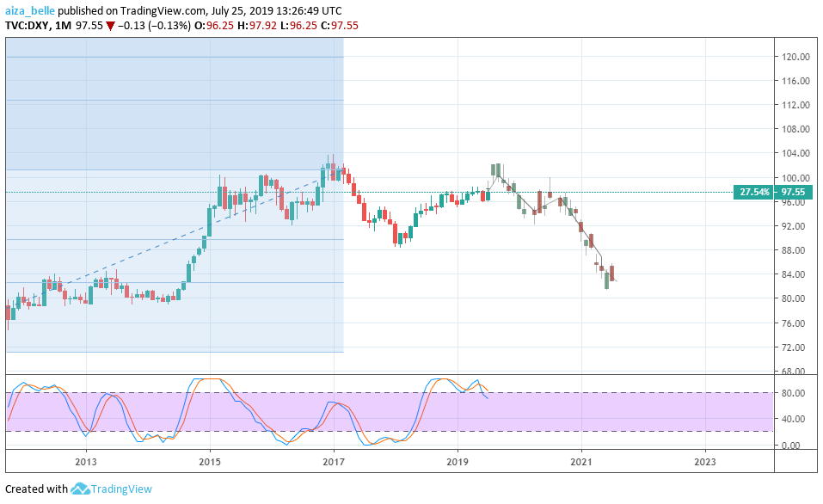The height and width of the screenshot is (504, 823).
Task: Click the high value H:97.92
Action: pyautogui.click(x=257, y=25)
